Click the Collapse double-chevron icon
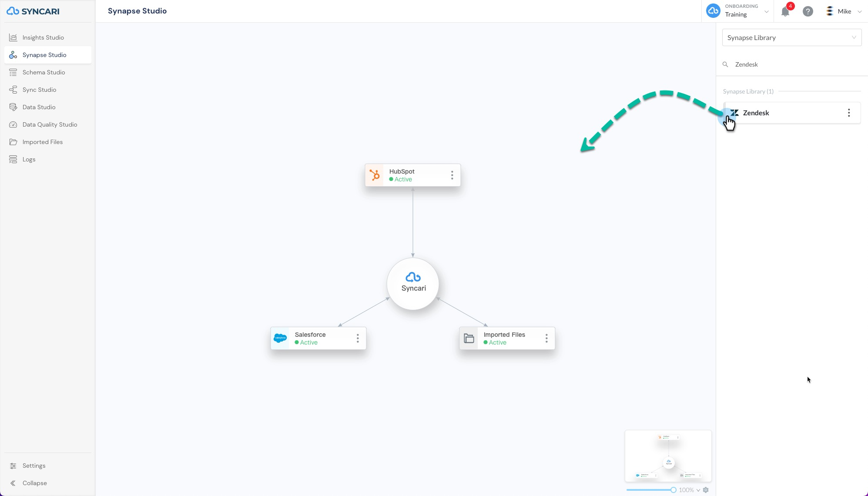The width and height of the screenshot is (868, 496). pyautogui.click(x=13, y=483)
